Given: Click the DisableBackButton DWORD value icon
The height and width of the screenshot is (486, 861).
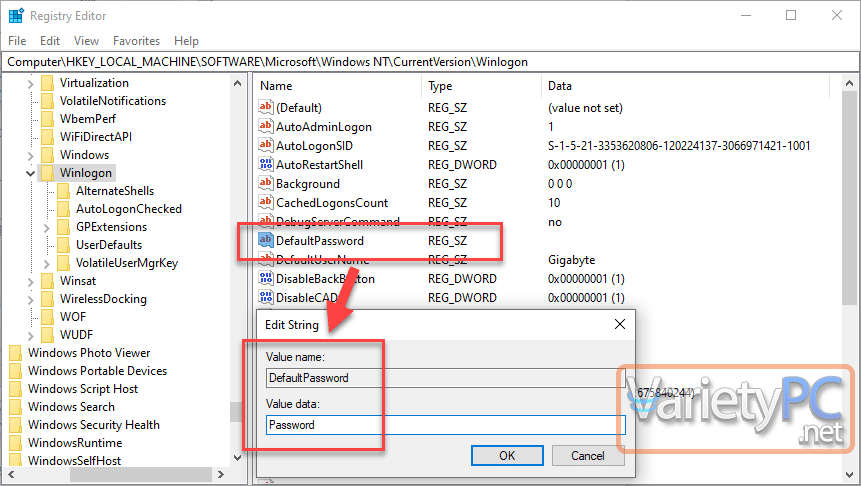Looking at the screenshot, I should (266, 278).
